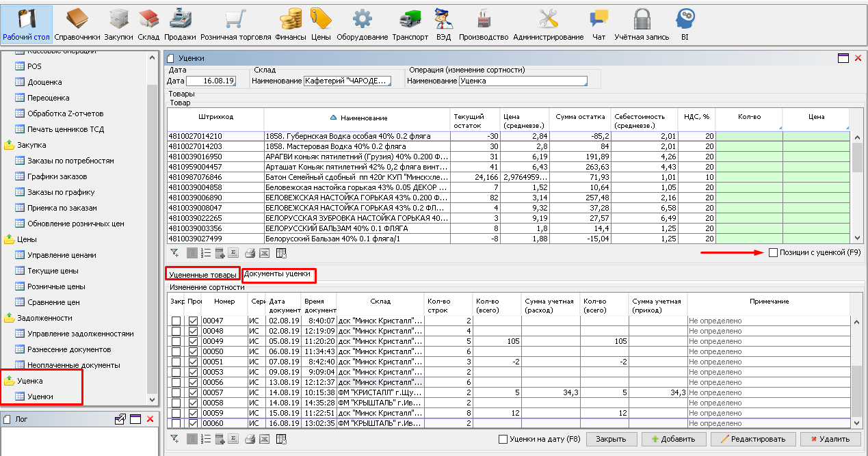Open the Чат icon
The height and width of the screenshot is (456, 868).
599,18
